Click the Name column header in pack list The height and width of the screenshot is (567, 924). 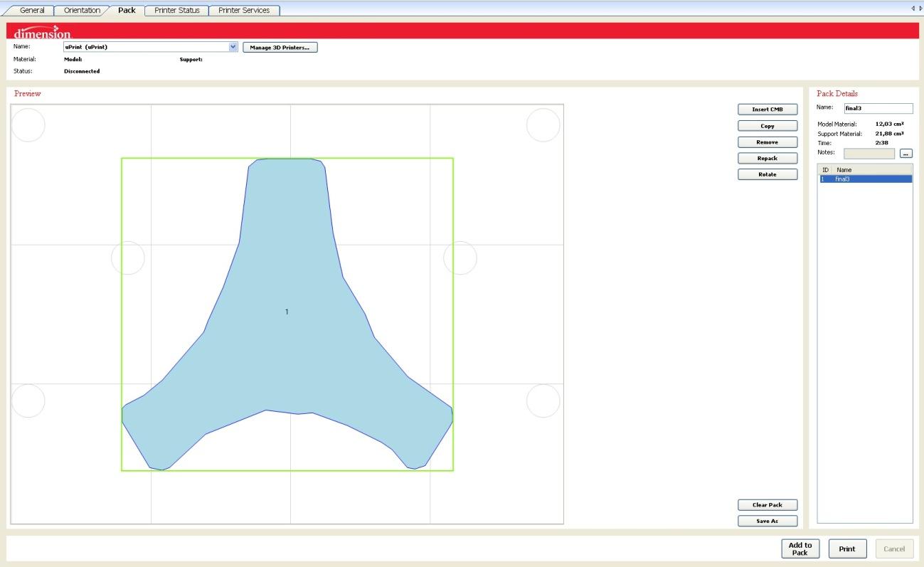pos(872,170)
